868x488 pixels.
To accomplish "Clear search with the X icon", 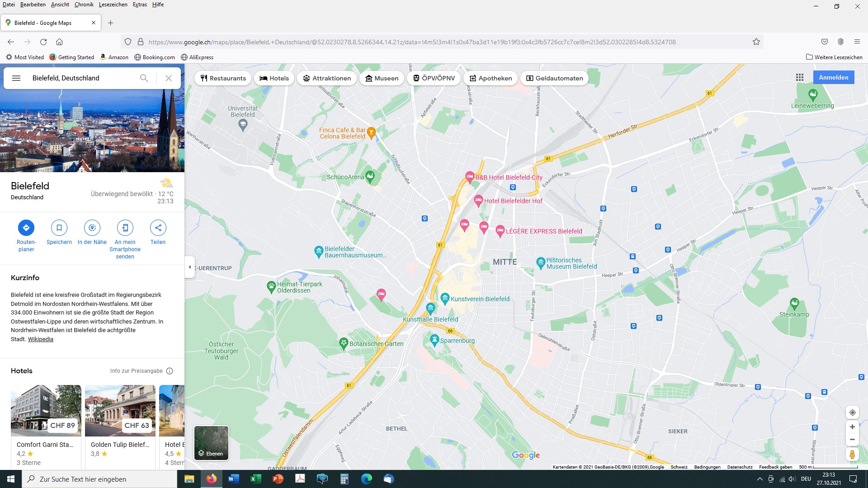I will [x=169, y=78].
